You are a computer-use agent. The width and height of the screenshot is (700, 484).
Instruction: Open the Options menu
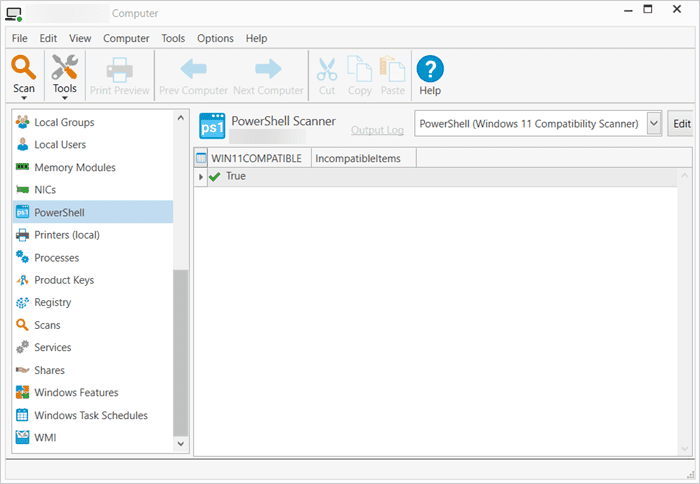click(215, 38)
